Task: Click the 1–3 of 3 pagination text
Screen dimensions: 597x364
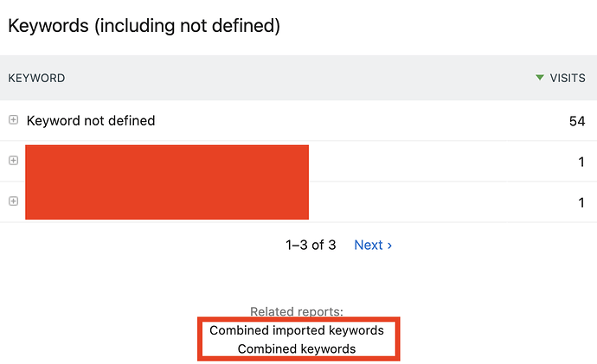Action: pyautogui.click(x=311, y=245)
